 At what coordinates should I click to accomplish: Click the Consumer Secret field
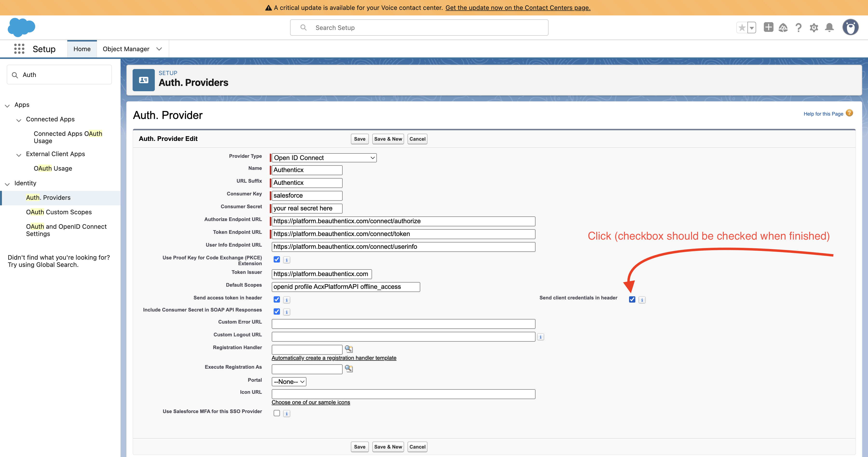(307, 208)
